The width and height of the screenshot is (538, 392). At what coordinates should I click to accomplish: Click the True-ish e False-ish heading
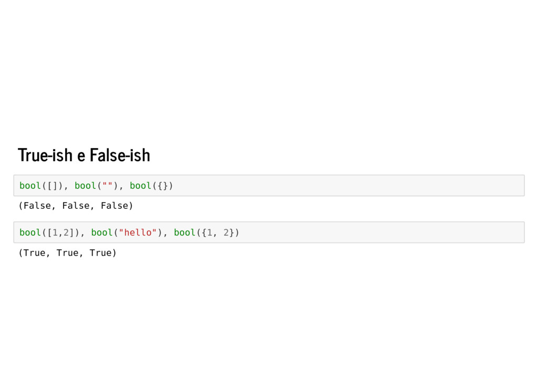(84, 155)
